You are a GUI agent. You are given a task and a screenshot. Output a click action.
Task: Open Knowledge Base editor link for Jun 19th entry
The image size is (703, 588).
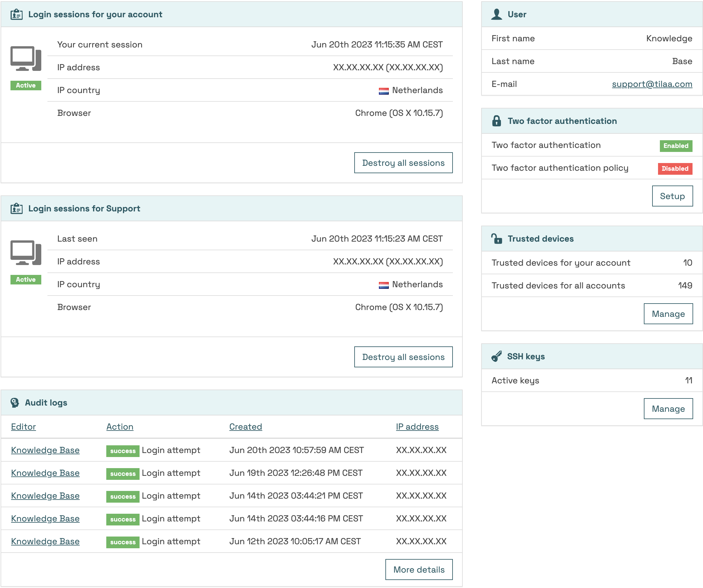[x=45, y=473]
